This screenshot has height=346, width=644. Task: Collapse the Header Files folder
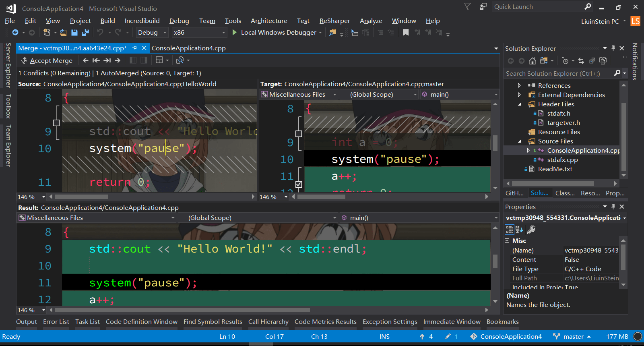[519, 104]
